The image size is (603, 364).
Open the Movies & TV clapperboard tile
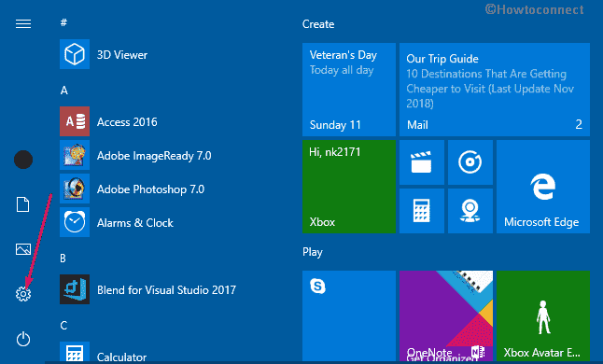(x=422, y=162)
